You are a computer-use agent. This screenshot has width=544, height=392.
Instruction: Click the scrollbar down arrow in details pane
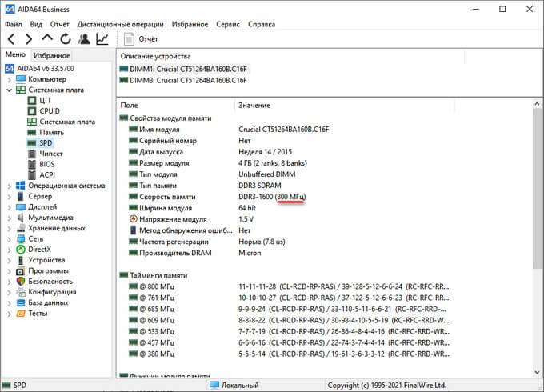537,373
